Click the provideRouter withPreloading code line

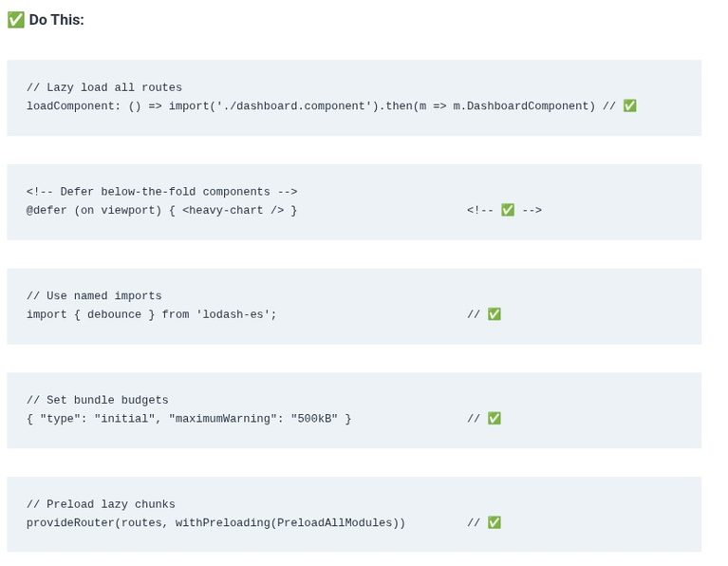215,522
